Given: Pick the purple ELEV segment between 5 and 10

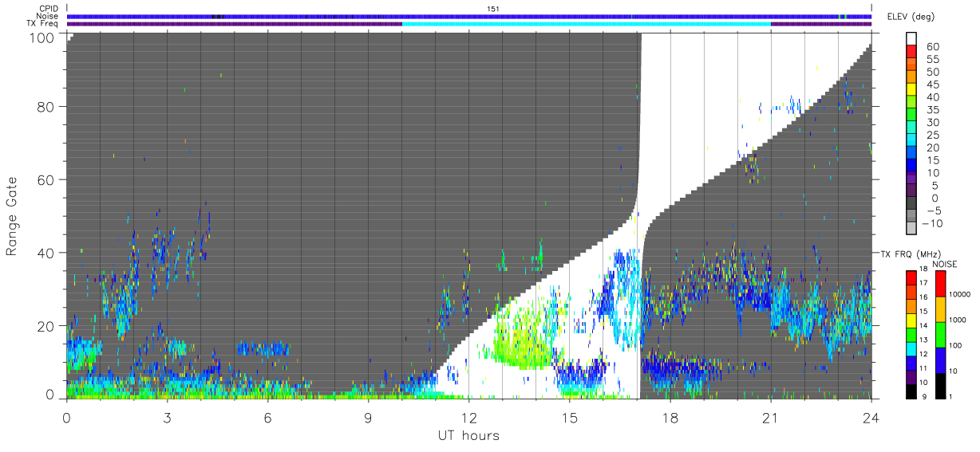Looking at the screenshot, I should tap(912, 179).
